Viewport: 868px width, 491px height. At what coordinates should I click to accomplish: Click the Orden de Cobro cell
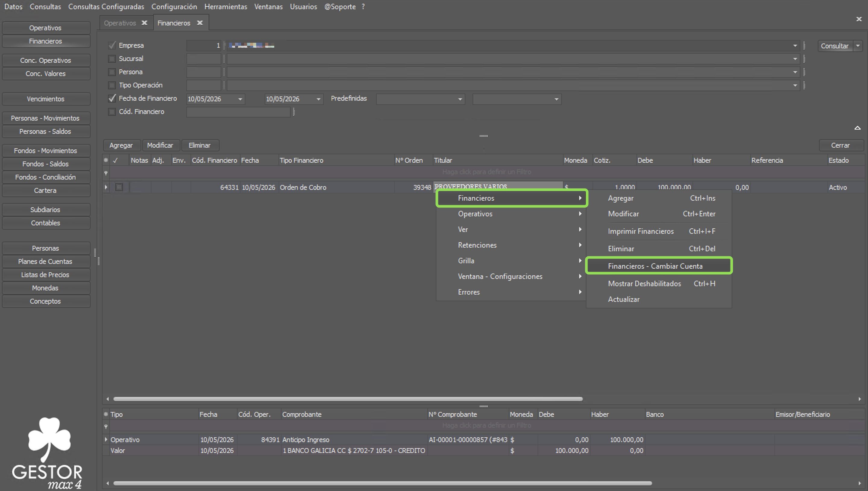(x=336, y=187)
